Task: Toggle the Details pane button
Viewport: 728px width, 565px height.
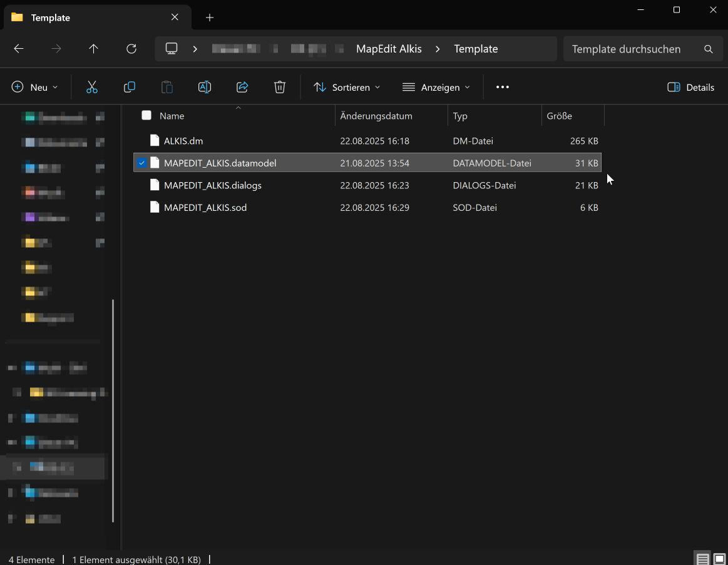Action: pyautogui.click(x=691, y=87)
